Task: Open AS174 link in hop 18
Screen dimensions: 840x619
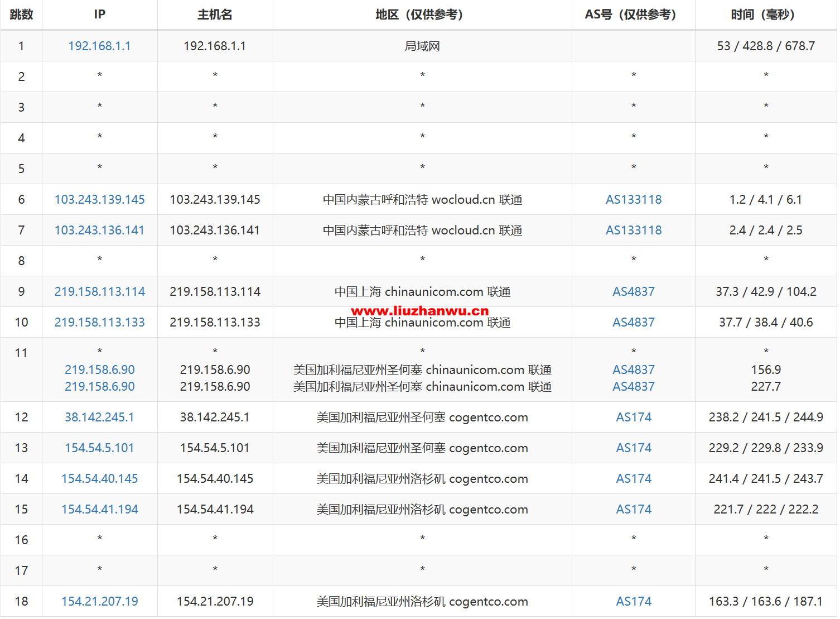Action: [x=634, y=601]
